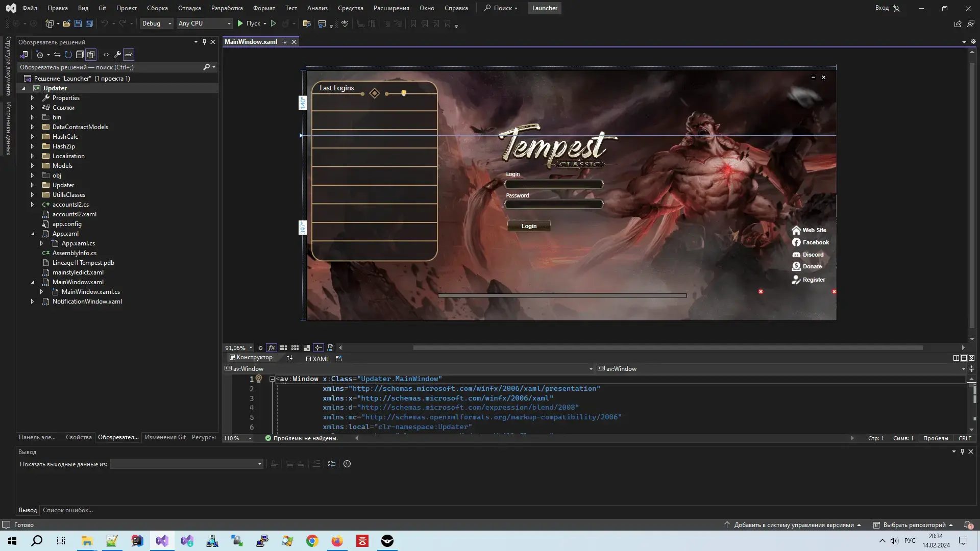This screenshot has width=980, height=551.
Task: Click the Save All toolbar icon
Action: tap(89, 23)
